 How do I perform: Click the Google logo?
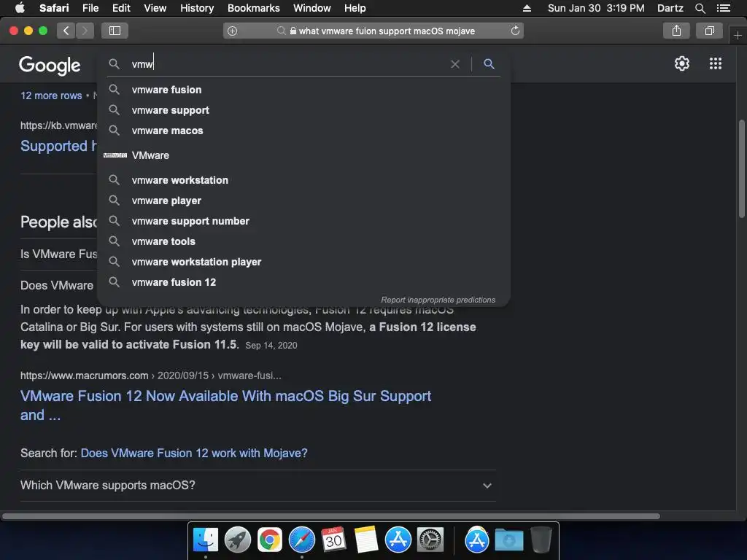point(50,65)
